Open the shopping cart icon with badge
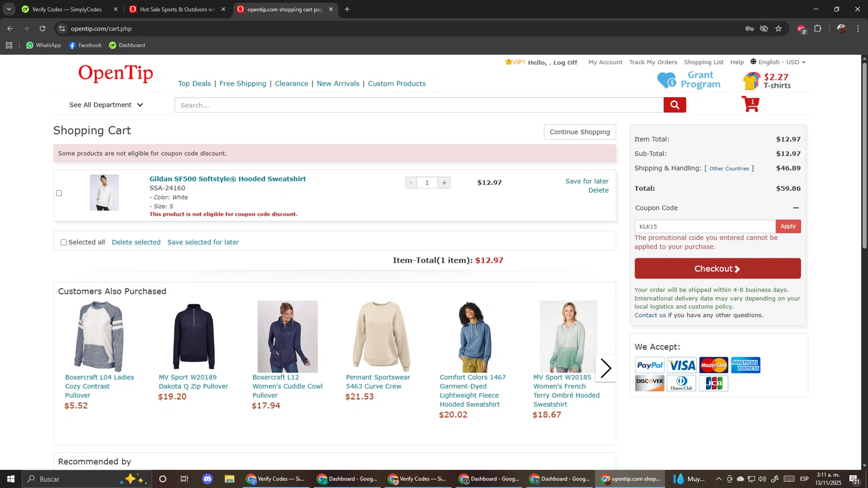The height and width of the screenshot is (488, 868). 751,104
